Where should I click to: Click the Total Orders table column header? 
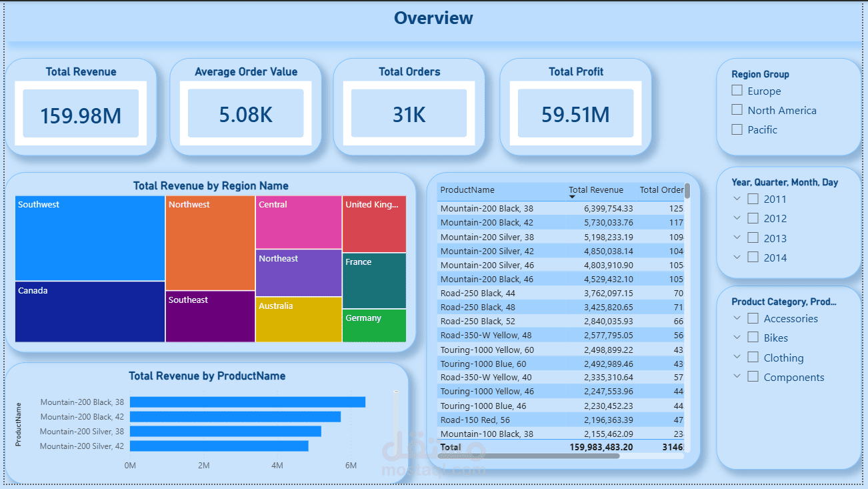(x=661, y=190)
